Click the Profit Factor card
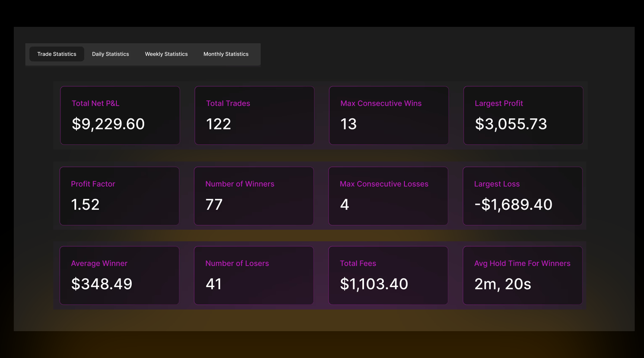The height and width of the screenshot is (358, 644). [x=119, y=196]
